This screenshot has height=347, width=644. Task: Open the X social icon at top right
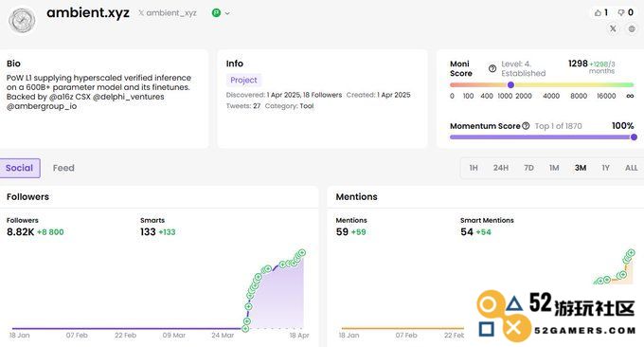tap(613, 28)
